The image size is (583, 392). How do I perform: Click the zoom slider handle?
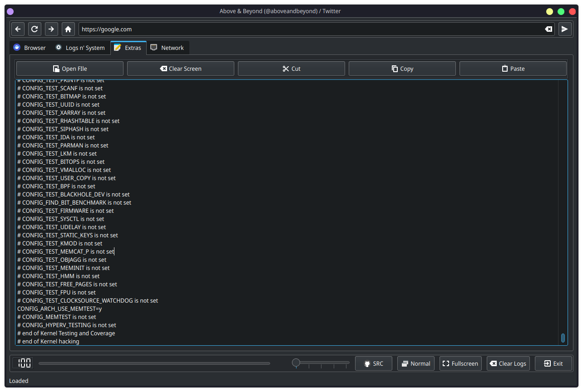[296, 363]
